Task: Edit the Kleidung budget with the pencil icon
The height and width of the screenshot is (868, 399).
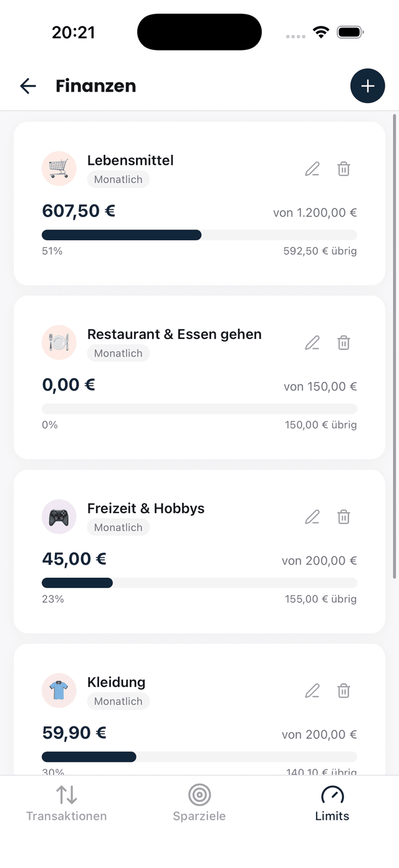Action: click(x=312, y=691)
